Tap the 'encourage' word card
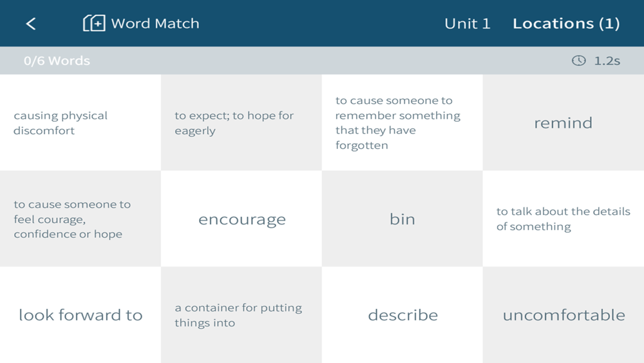The width and height of the screenshot is (644, 363). coord(241,219)
